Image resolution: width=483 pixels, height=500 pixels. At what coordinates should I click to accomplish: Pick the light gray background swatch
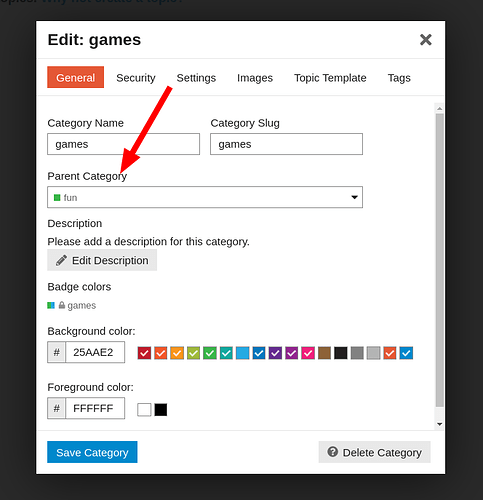click(x=373, y=353)
